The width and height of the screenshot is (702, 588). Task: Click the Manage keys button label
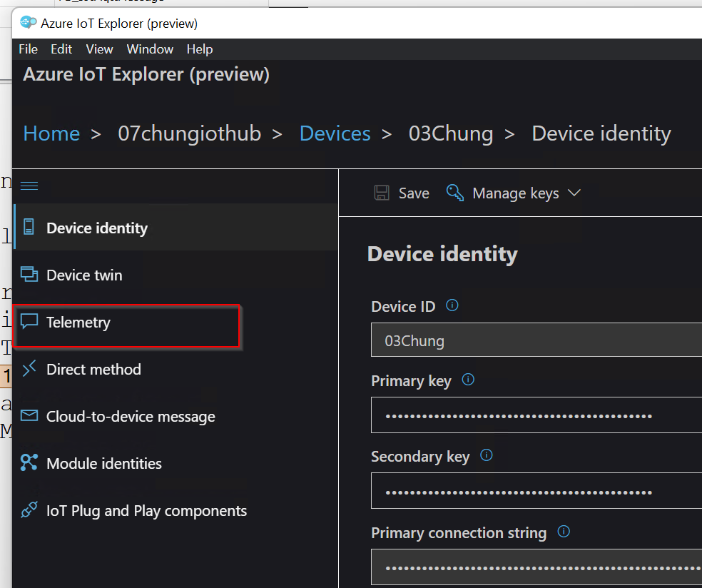pyautogui.click(x=516, y=193)
